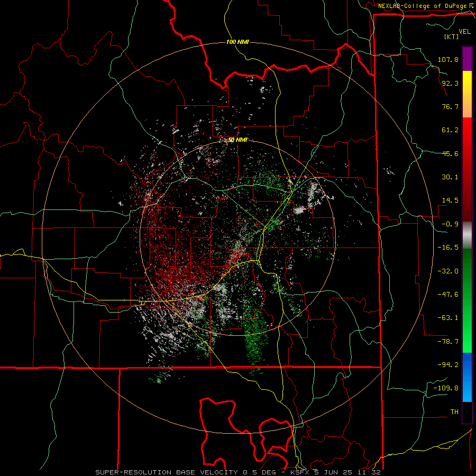Pick the purple segment of the color bar
The image size is (476, 476).
[467, 59]
